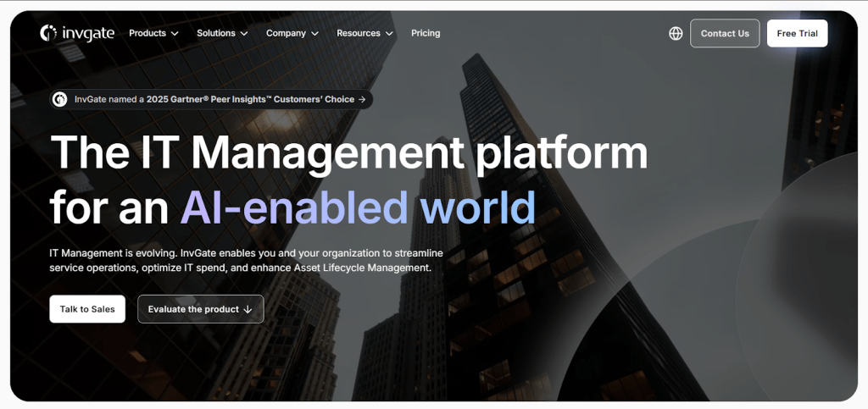Start a Free Trial
Image resolution: width=868 pixels, height=409 pixels.
(x=797, y=34)
